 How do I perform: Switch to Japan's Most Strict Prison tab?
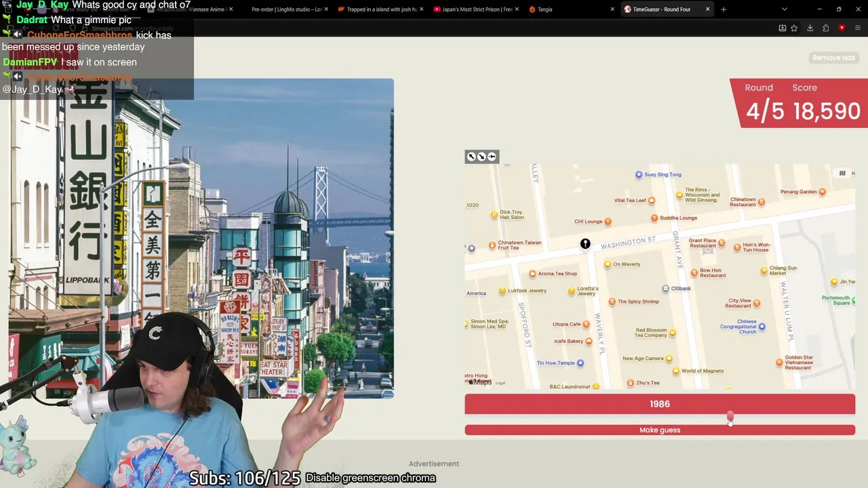(x=477, y=9)
